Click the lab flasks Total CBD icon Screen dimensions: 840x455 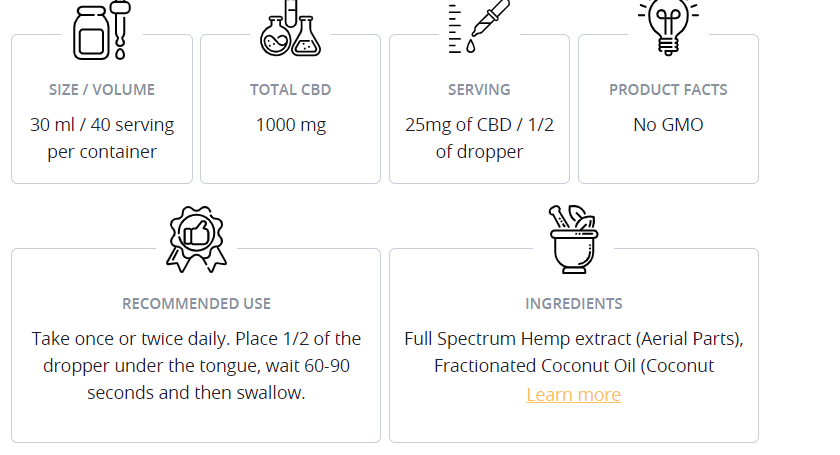290,30
